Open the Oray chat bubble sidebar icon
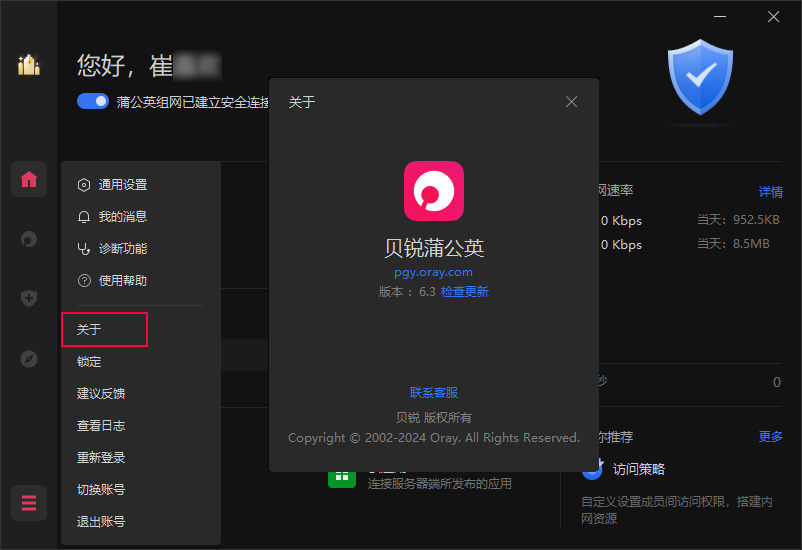 click(x=29, y=239)
